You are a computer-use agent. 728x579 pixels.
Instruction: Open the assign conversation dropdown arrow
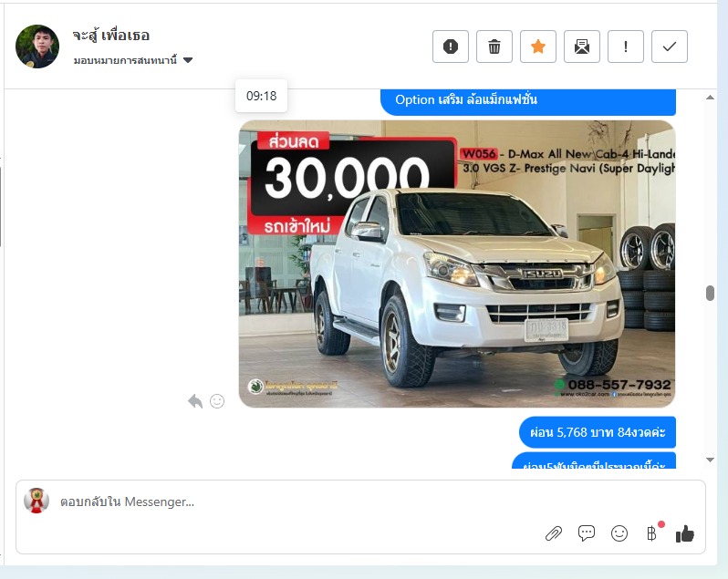click(x=188, y=60)
